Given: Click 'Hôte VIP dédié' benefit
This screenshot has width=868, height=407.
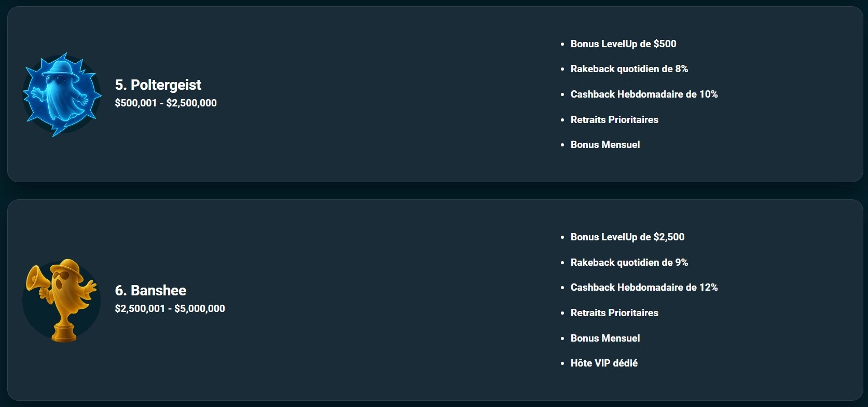Looking at the screenshot, I should pyautogui.click(x=604, y=363).
